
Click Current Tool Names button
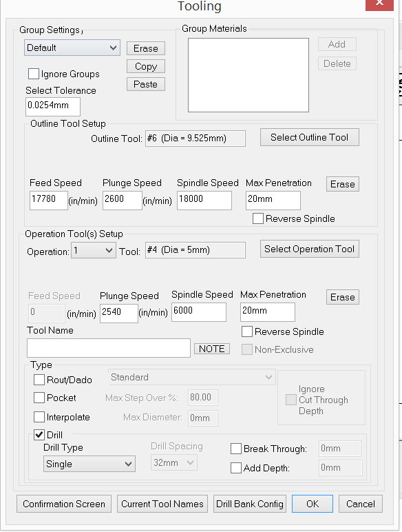click(x=162, y=504)
